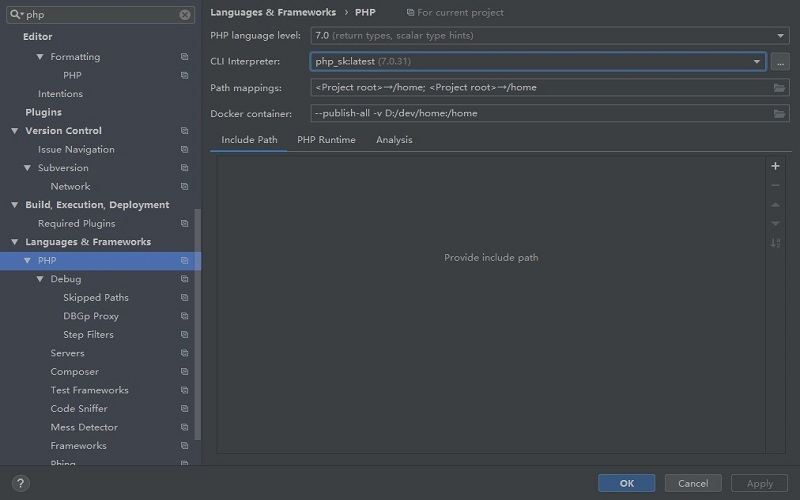This screenshot has height=500, width=800.
Task: Collapse the Languages & Frameworks section
Action: point(15,242)
